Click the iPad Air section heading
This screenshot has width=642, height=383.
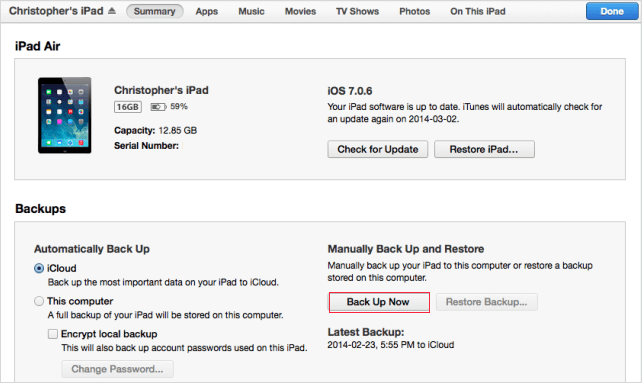pos(37,46)
